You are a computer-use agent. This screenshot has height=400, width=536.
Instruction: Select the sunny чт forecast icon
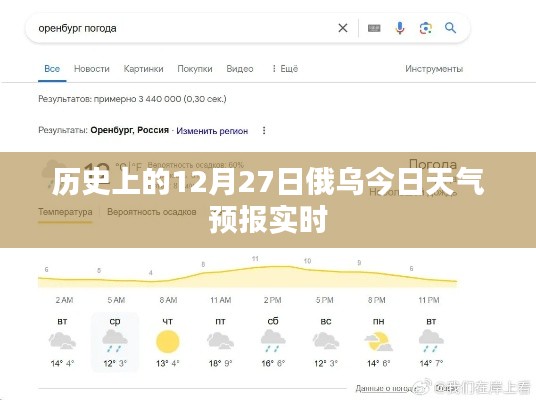click(168, 342)
